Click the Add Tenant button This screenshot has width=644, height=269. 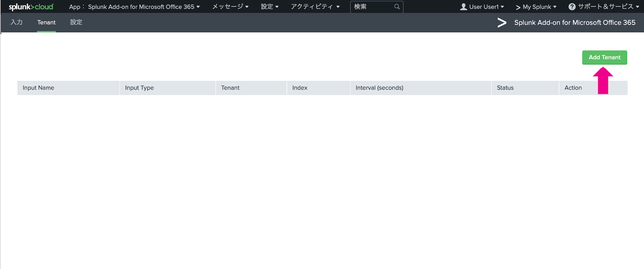[604, 57]
